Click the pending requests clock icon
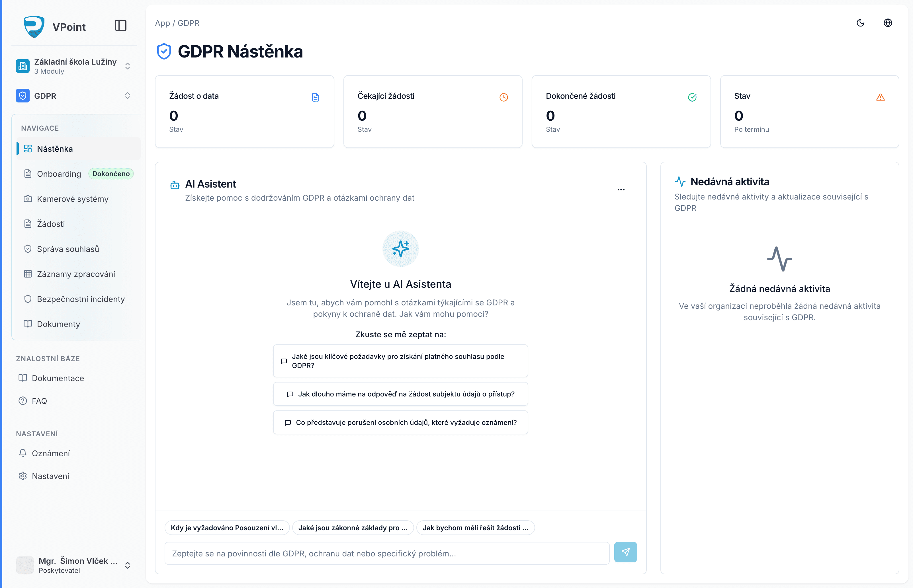 (503, 97)
